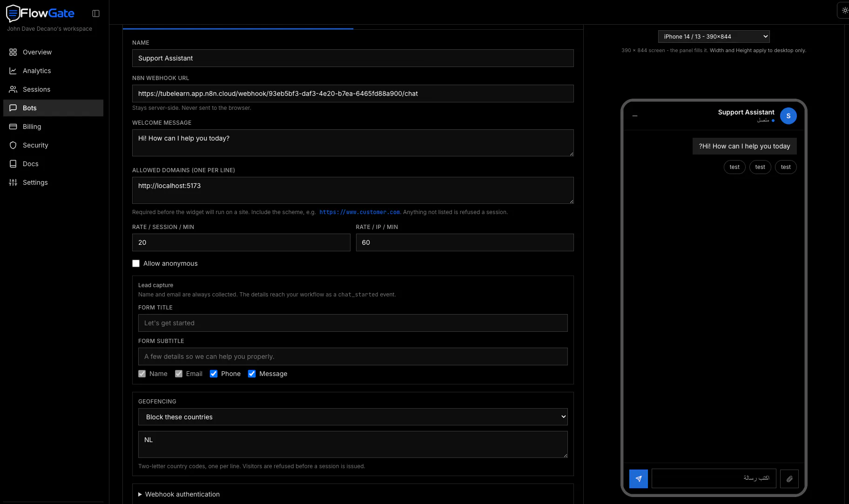The height and width of the screenshot is (504, 849).
Task: Open the Overview page
Action: 53,52
